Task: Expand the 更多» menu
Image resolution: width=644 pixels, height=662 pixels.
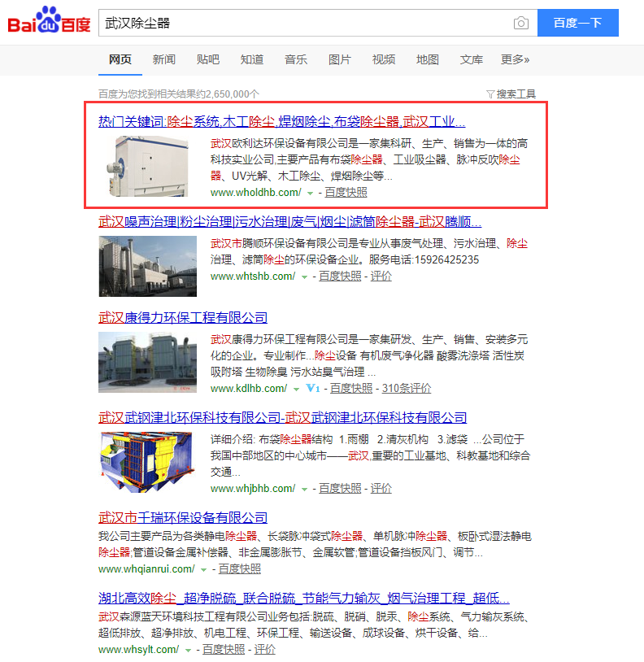Action: point(515,59)
